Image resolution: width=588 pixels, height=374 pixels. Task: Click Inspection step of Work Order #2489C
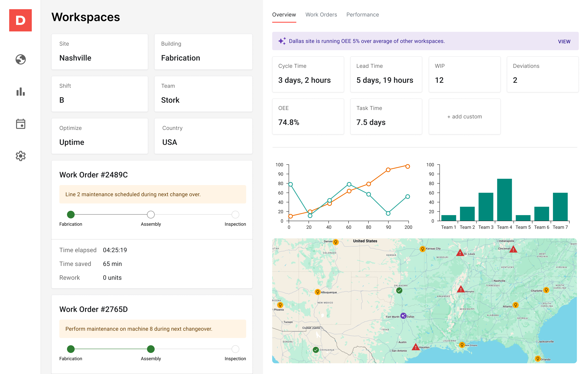click(x=235, y=214)
